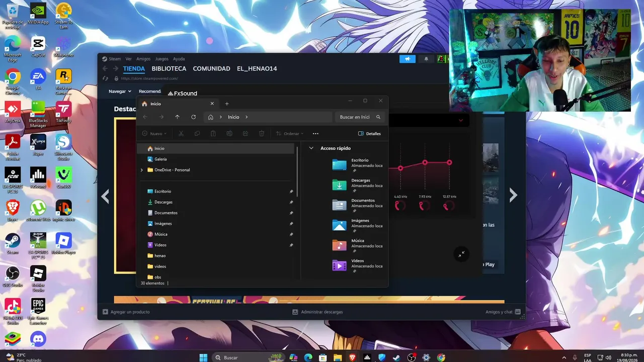Click the Windows Start button
The image size is (644, 362).
point(203,357)
